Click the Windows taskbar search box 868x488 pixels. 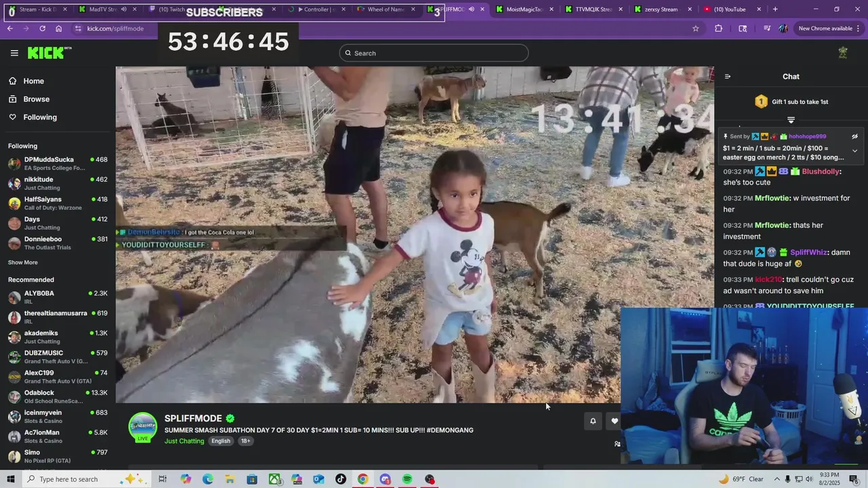(85, 479)
